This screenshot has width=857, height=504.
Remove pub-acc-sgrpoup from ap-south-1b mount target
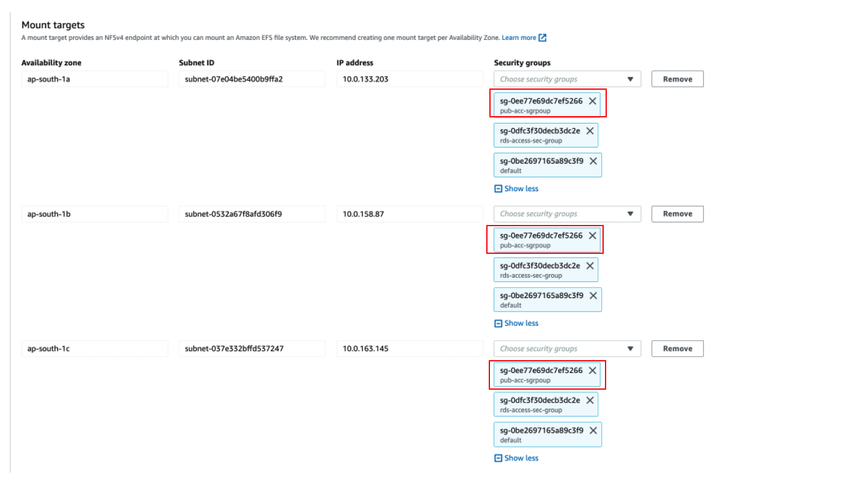coord(593,235)
